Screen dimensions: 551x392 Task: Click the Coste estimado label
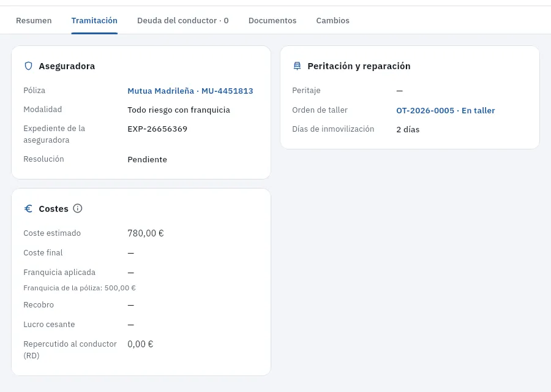tap(52, 233)
